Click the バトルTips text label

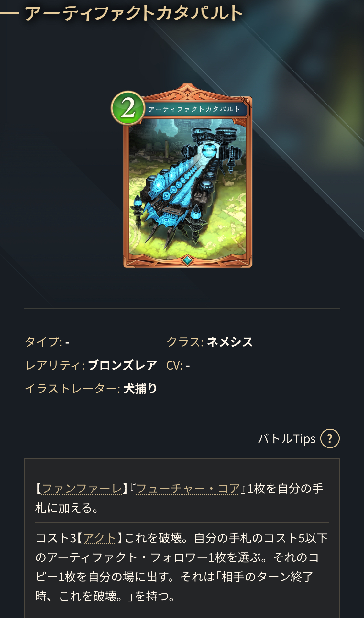tap(287, 439)
